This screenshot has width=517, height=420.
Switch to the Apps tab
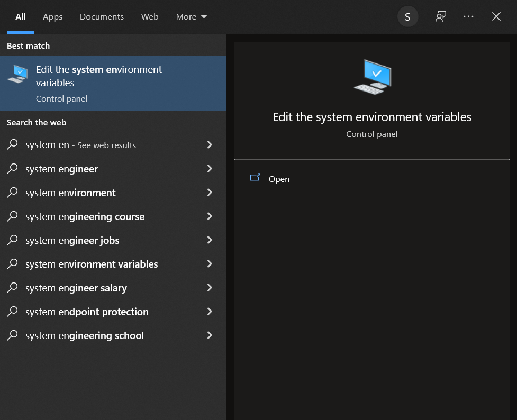(52, 17)
